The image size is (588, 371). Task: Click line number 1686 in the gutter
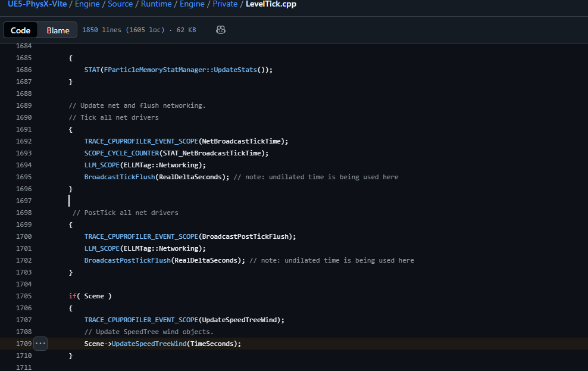coord(24,70)
